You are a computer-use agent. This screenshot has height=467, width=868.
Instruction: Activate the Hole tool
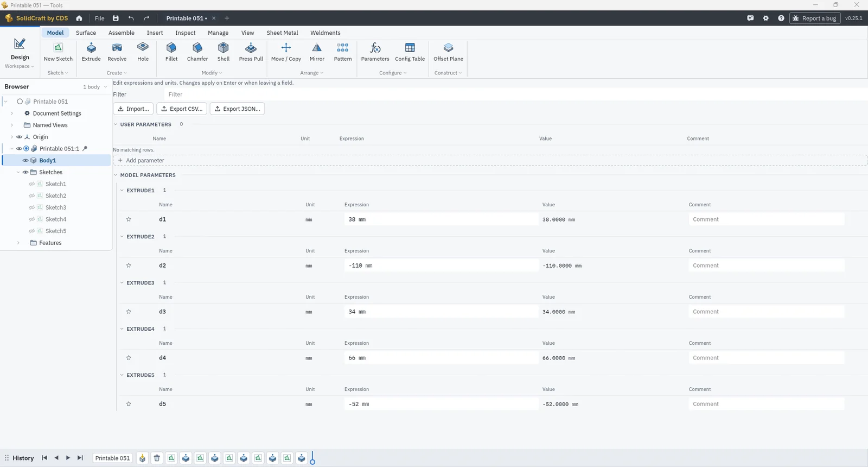pyautogui.click(x=143, y=52)
